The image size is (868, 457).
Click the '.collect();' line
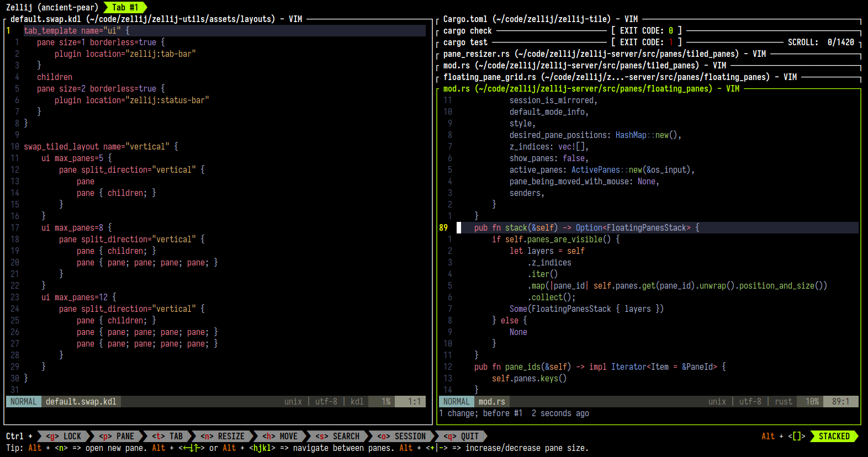point(552,297)
